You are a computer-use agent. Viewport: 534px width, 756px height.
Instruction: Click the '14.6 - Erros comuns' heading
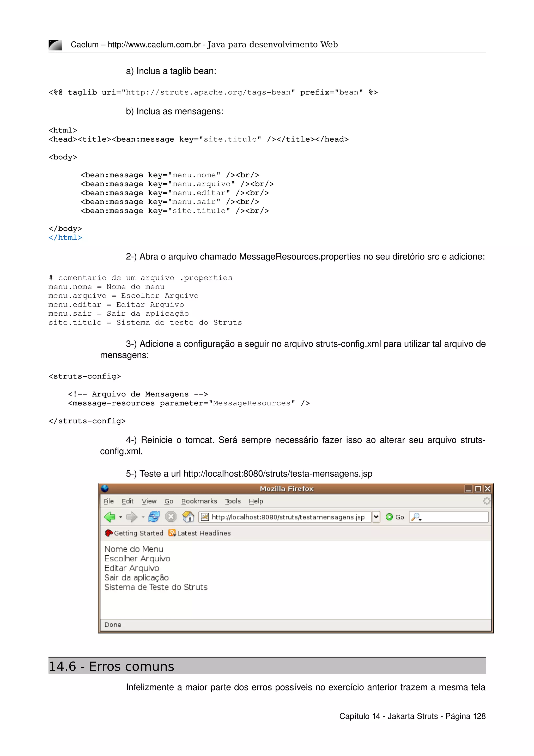tap(111, 666)
